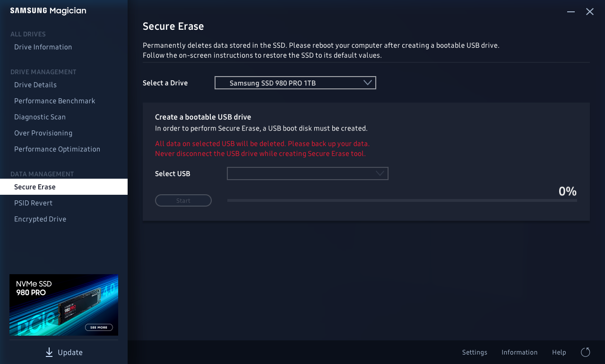
Task: Select the Secure Erase sidebar item
Action: [64, 187]
